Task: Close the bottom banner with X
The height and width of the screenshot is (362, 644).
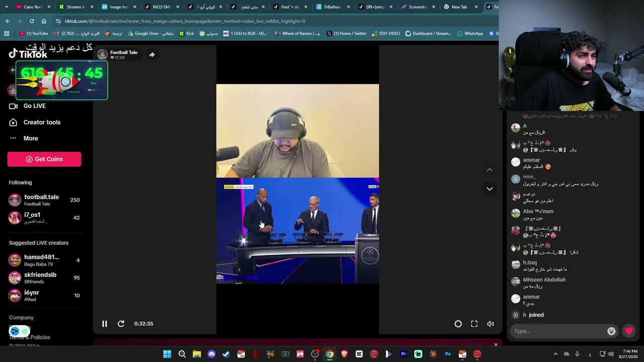Action: click(x=496, y=344)
